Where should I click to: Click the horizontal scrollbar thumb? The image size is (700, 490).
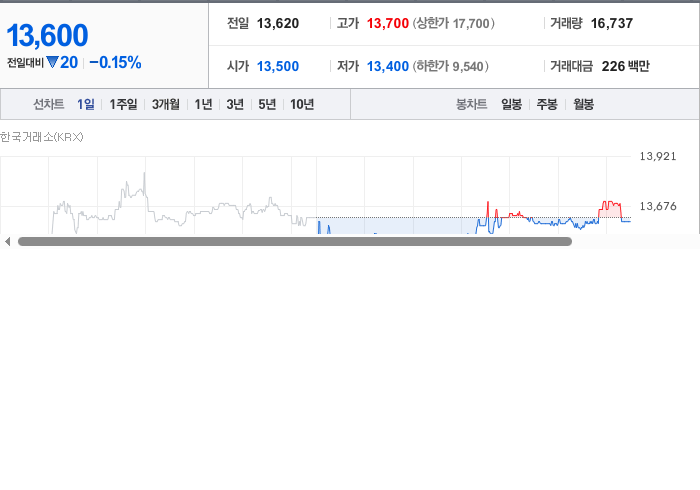[x=295, y=241]
